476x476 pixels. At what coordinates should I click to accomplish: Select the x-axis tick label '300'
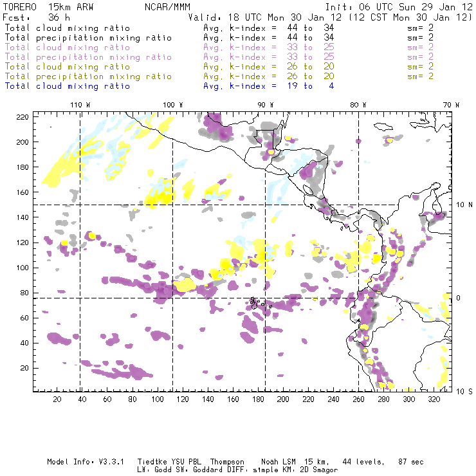[x=408, y=399]
